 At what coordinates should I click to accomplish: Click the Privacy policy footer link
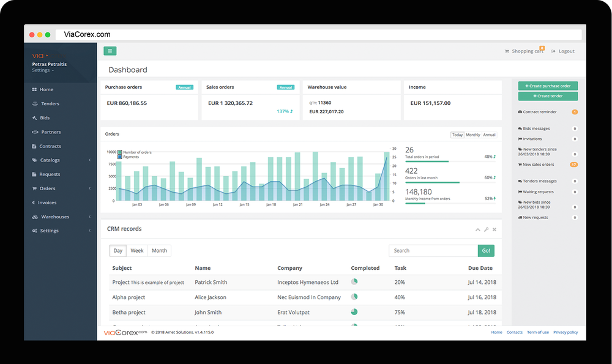coord(565,332)
